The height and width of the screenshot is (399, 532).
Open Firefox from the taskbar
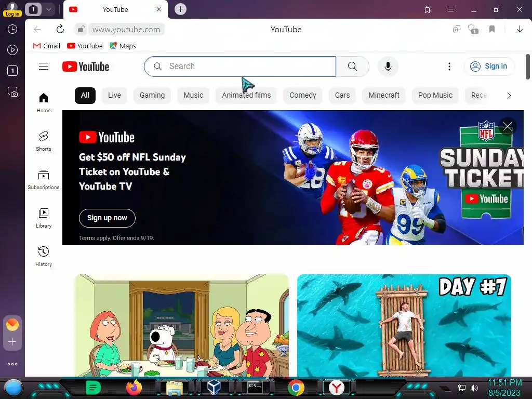point(134,388)
